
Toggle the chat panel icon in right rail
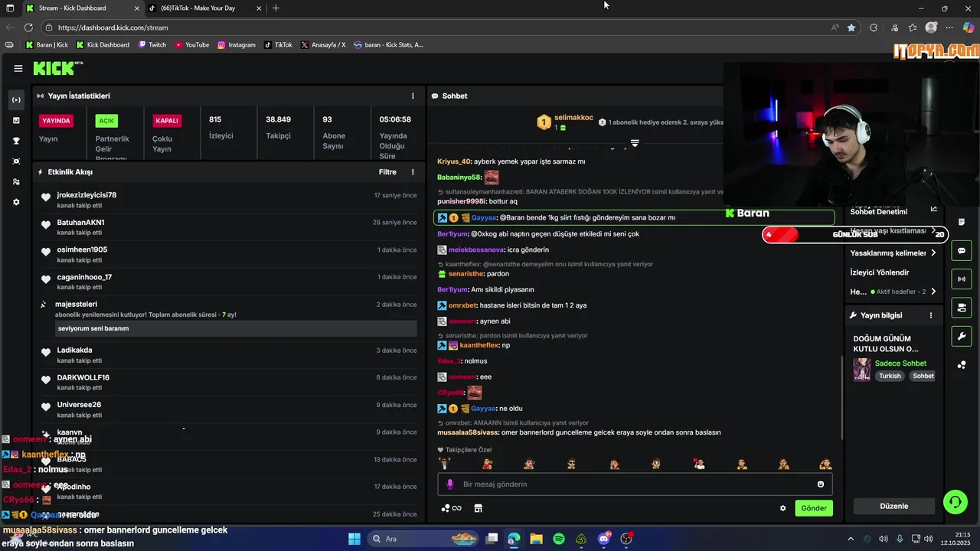[x=962, y=250]
